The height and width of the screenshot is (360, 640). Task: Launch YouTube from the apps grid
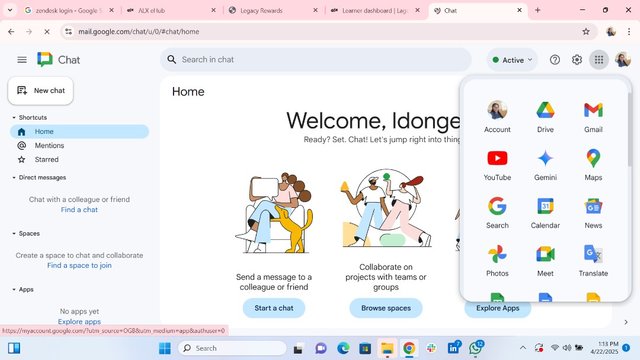tap(497, 165)
